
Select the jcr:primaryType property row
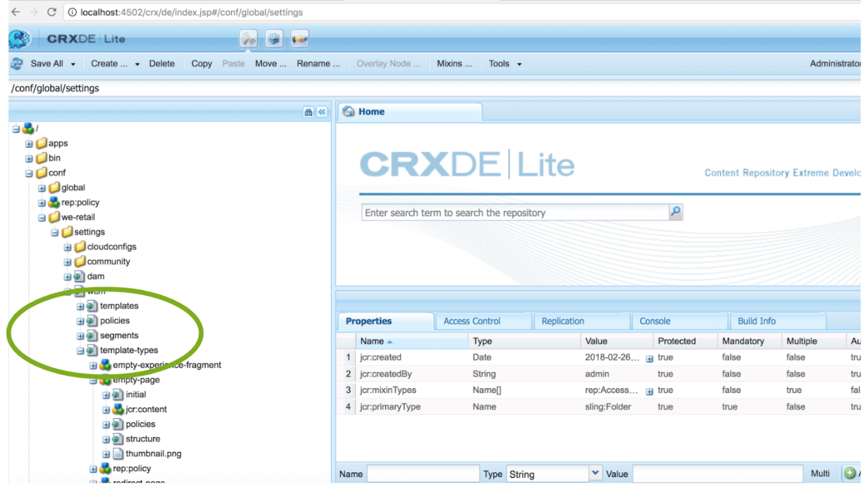(599, 407)
